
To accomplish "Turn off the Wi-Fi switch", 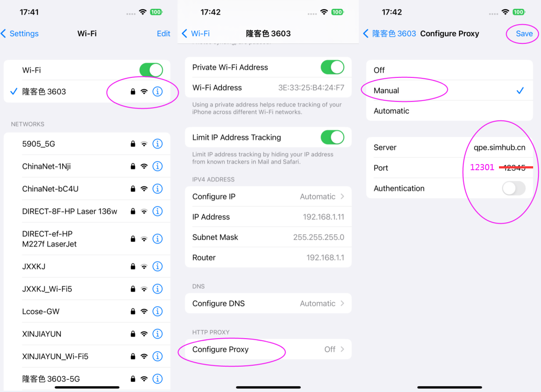I will 151,70.
